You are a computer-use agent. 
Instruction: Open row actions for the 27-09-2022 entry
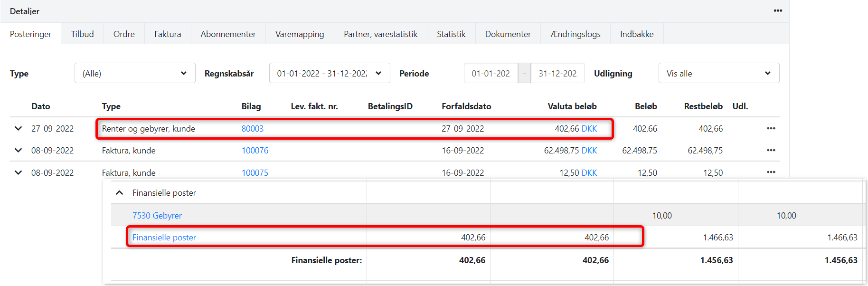coord(771,128)
